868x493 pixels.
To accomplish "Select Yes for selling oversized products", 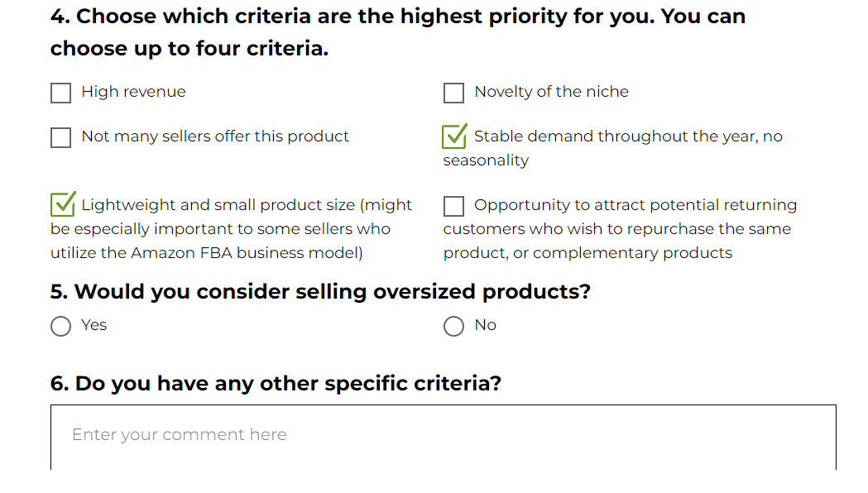I will pos(60,326).
